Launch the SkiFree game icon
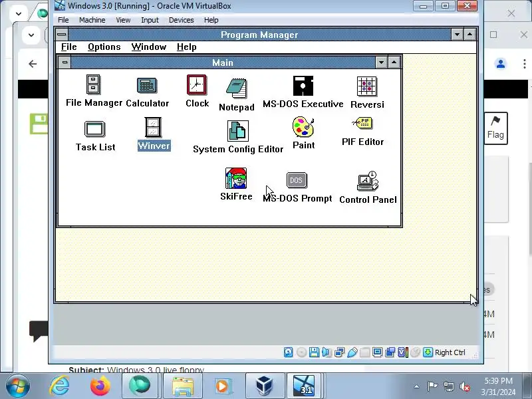This screenshot has height=399, width=532. pos(236,178)
